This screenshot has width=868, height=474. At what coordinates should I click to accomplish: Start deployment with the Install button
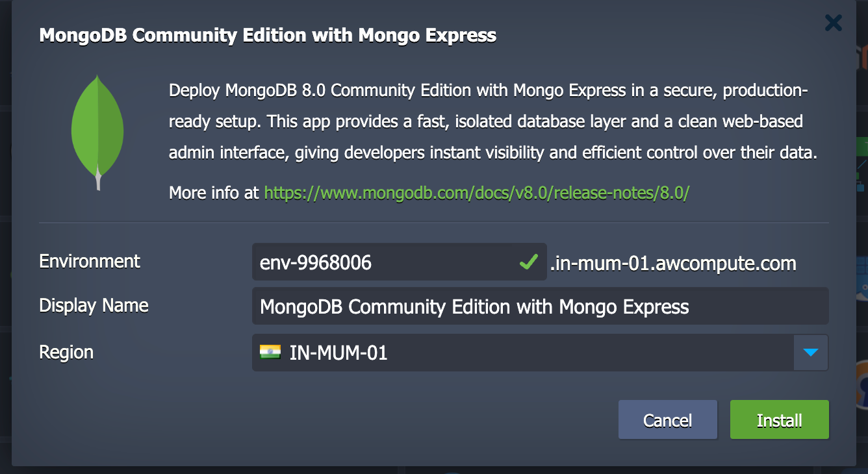pos(779,420)
